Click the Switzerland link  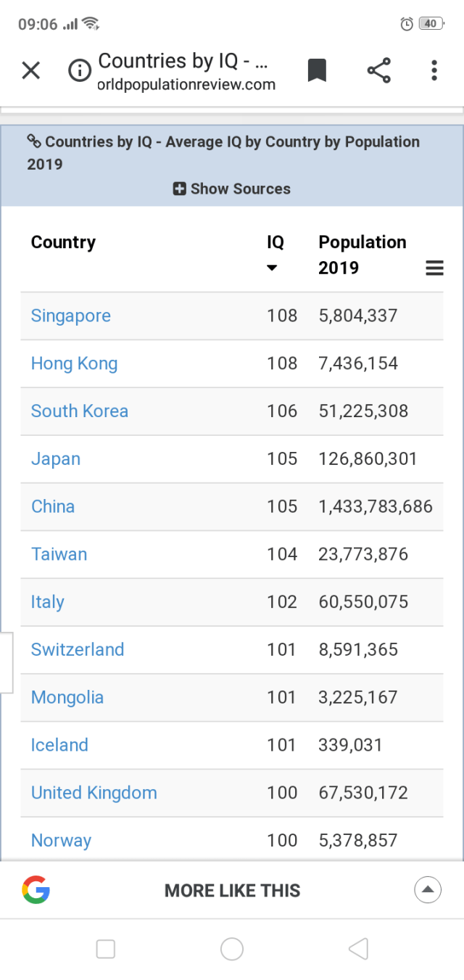[78, 649]
